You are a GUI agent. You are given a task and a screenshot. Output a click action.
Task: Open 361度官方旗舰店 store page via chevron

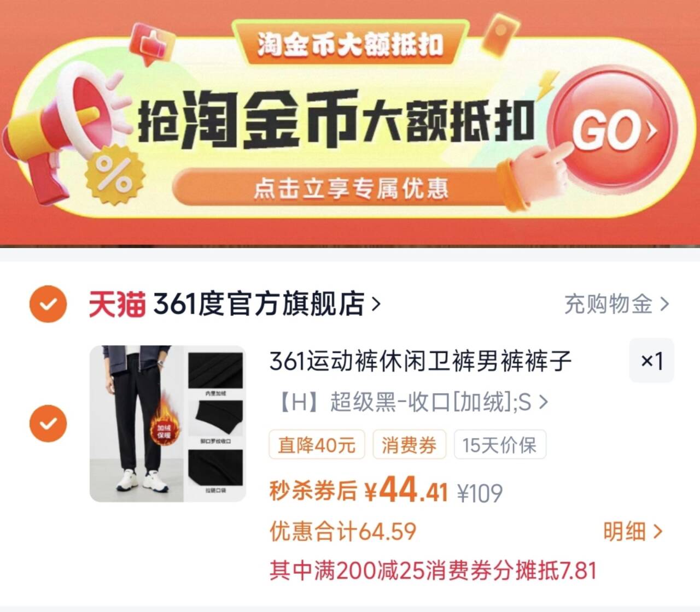point(376,304)
